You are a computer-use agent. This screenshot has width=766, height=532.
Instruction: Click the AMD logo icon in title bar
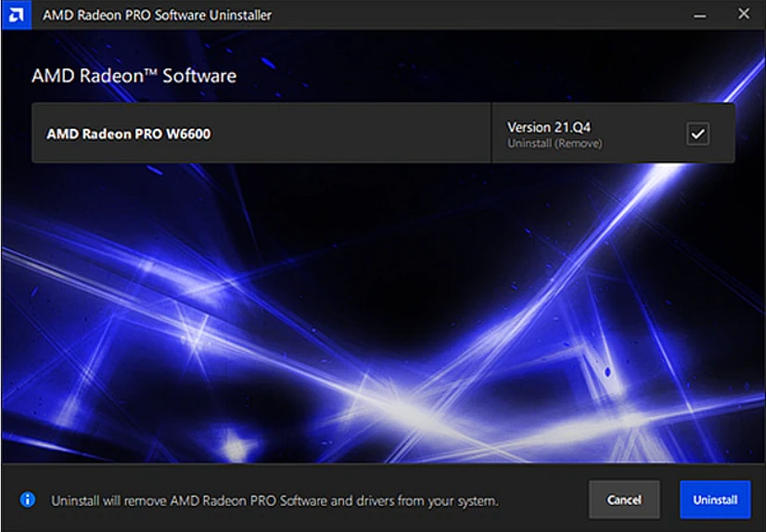pyautogui.click(x=16, y=15)
